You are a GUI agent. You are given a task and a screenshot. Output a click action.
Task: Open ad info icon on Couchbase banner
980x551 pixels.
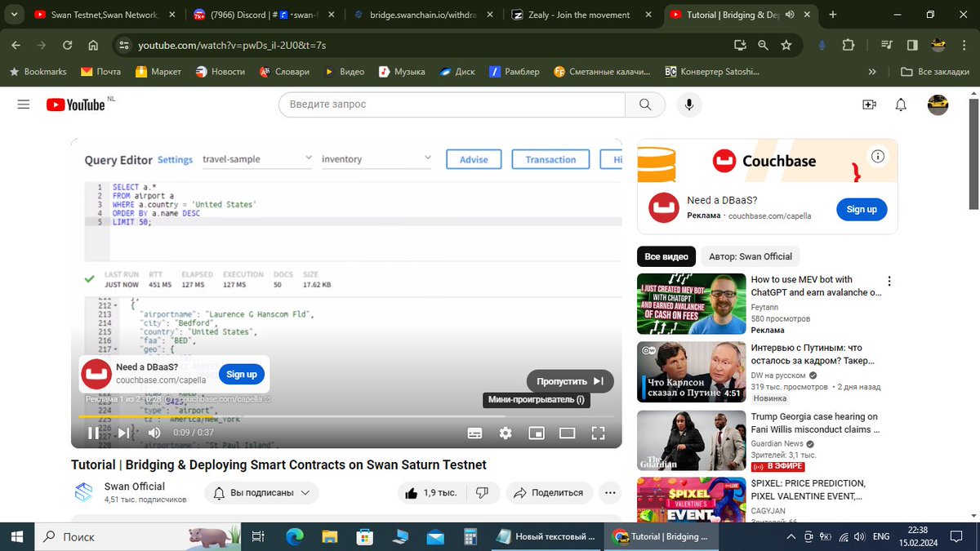click(878, 156)
